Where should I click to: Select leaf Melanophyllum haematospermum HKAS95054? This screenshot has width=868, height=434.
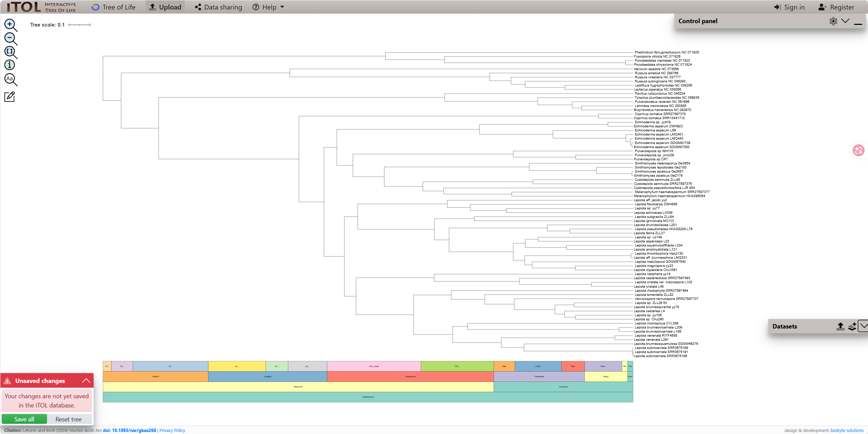pyautogui.click(x=669, y=196)
